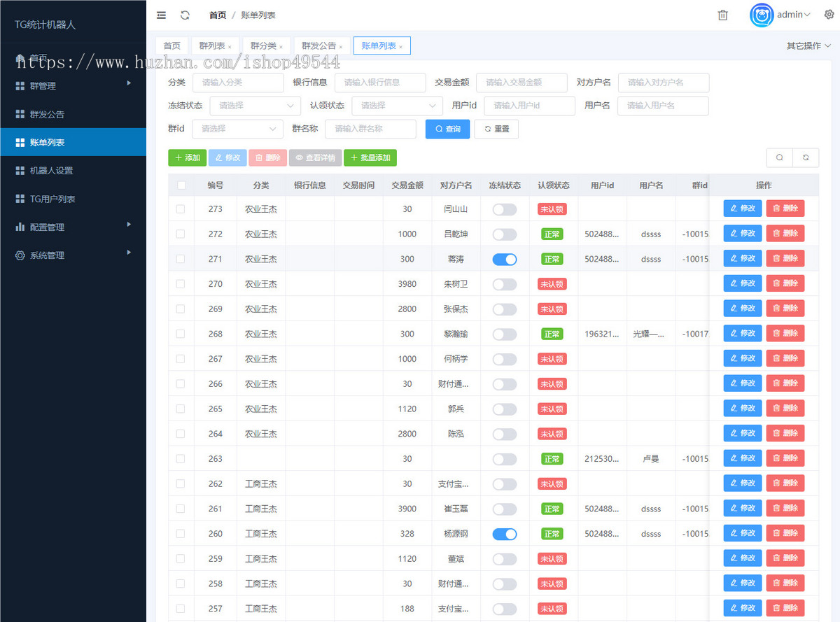Image resolution: width=840 pixels, height=622 pixels.
Task: Click the 修改 button in row 269
Action: [743, 309]
